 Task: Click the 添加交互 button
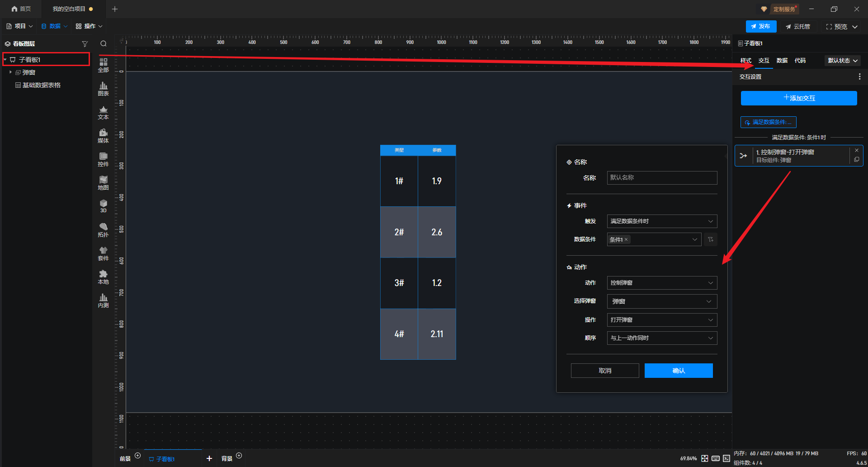coord(798,98)
